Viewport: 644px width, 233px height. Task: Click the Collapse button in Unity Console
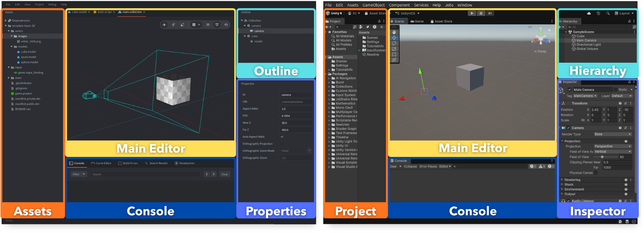pyautogui.click(x=410, y=166)
